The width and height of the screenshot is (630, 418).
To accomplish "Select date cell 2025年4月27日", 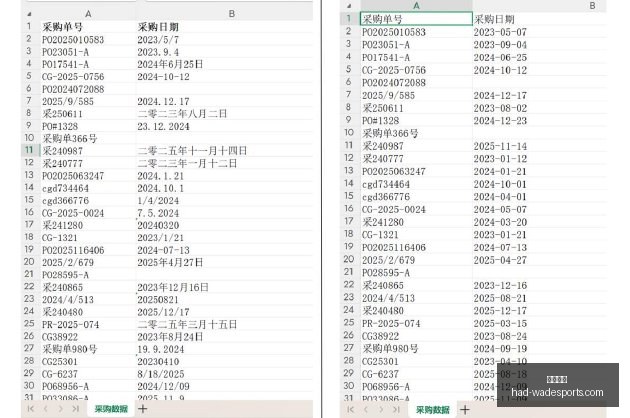I will pyautogui.click(x=170, y=262).
